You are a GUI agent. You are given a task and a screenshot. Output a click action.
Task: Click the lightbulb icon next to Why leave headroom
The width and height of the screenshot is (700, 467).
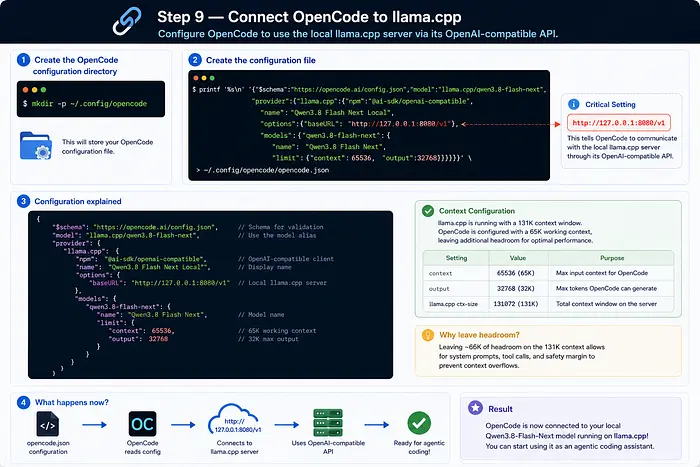pyautogui.click(x=428, y=335)
